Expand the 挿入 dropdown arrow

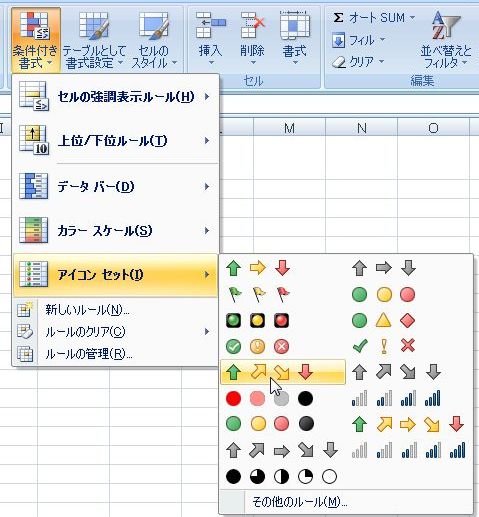pyautogui.click(x=211, y=63)
